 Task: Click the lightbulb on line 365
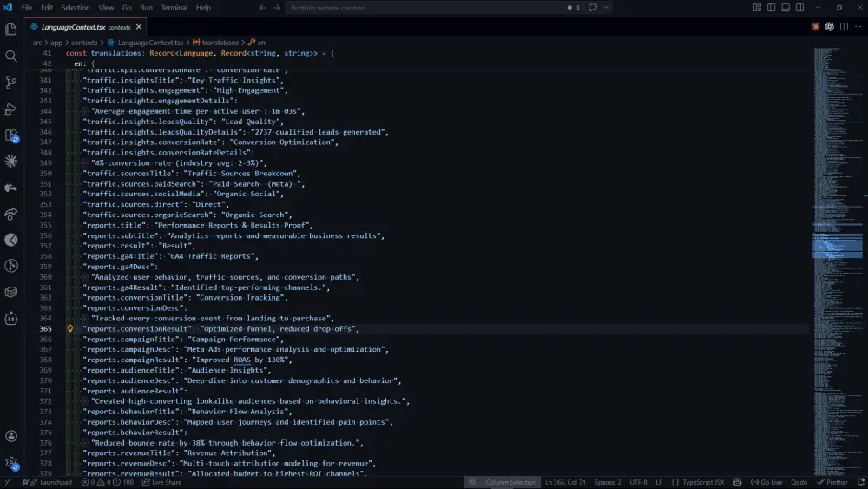tap(70, 328)
